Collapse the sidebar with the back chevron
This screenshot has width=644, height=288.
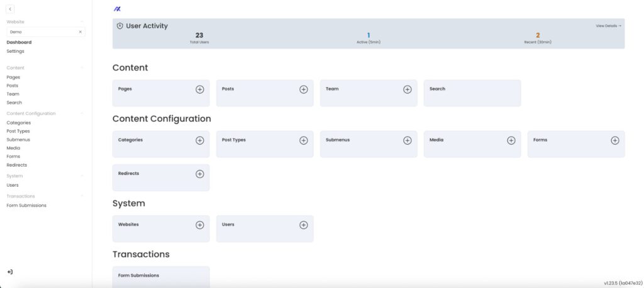(x=10, y=9)
